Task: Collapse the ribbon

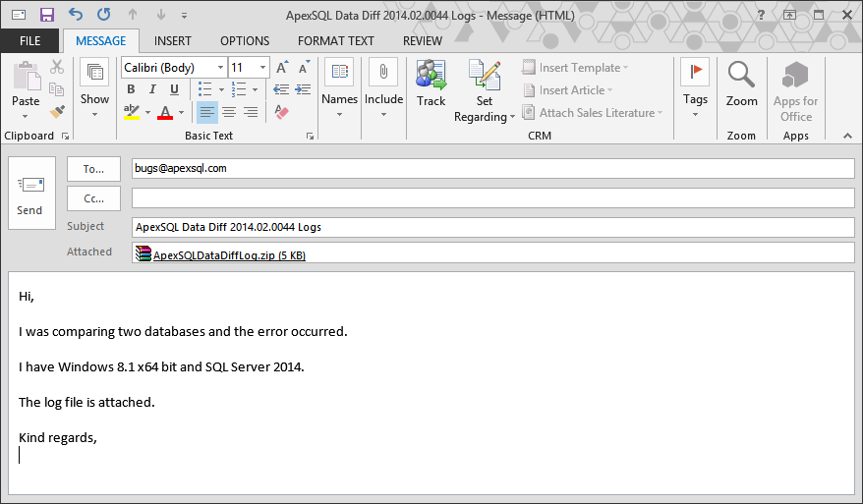Action: coord(847,136)
